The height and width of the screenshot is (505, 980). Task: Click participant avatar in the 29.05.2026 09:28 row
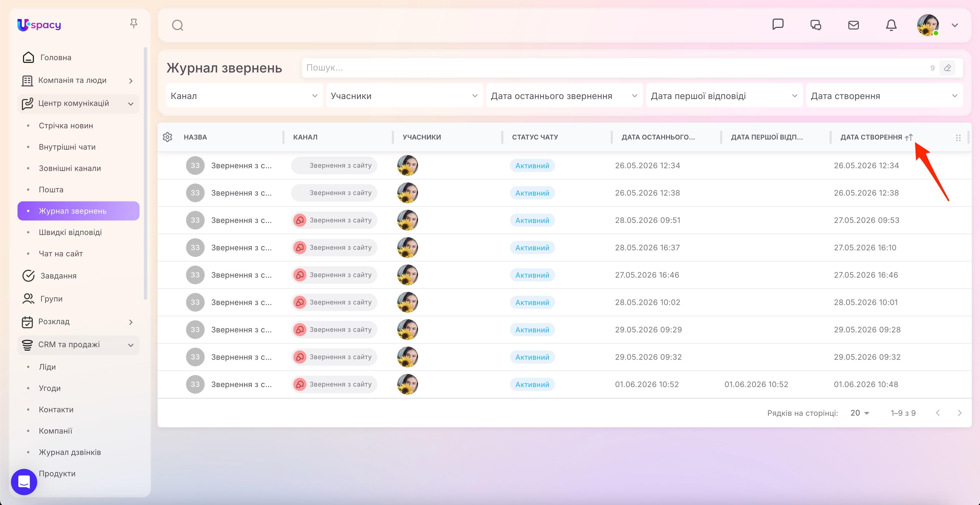(x=407, y=330)
